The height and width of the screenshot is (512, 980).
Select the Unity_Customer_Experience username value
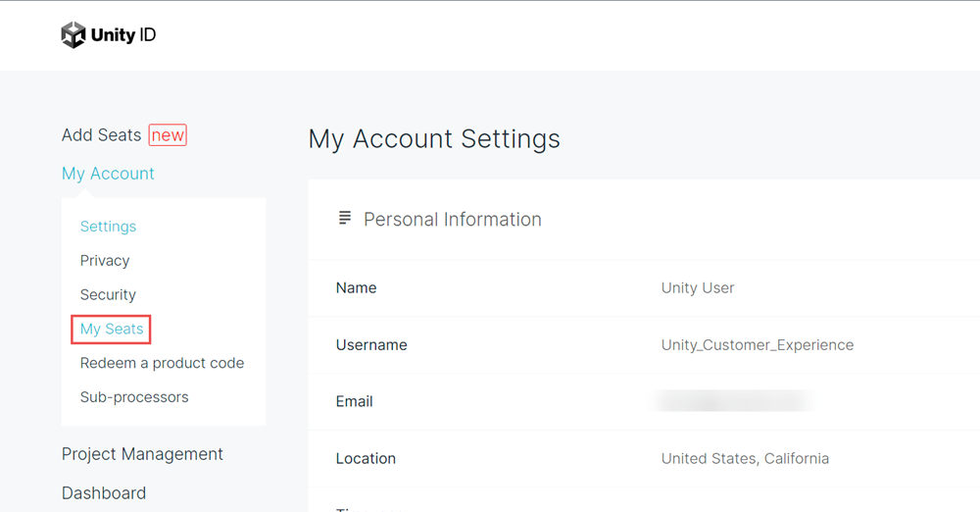[x=758, y=345]
